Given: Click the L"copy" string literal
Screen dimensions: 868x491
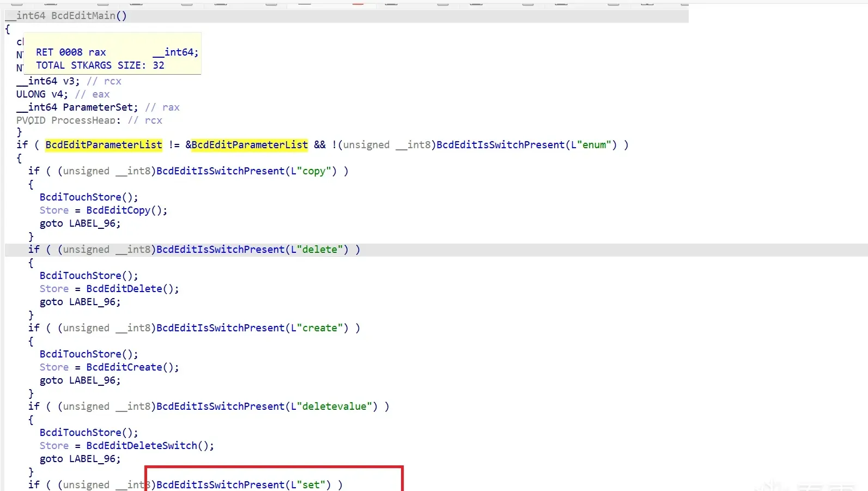Looking at the screenshot, I should pyautogui.click(x=311, y=171).
